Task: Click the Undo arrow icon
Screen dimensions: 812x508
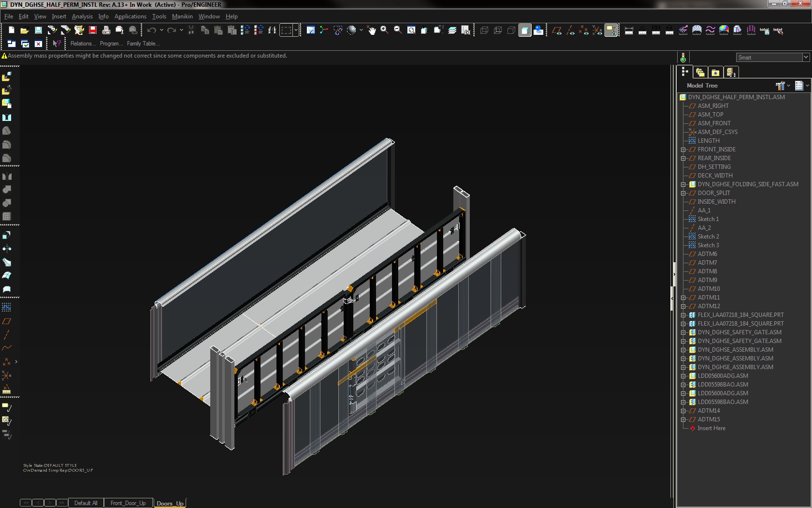Action: point(151,30)
